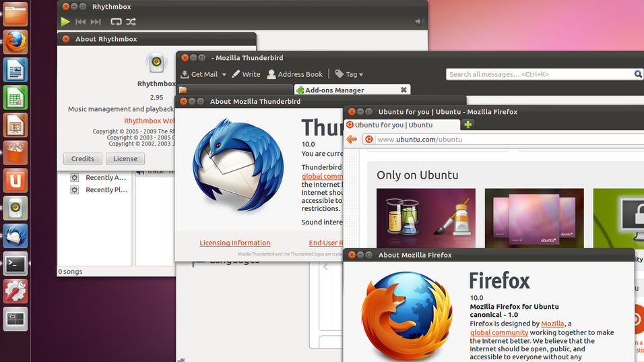Switch to the Add-ons Manager tab

point(352,90)
